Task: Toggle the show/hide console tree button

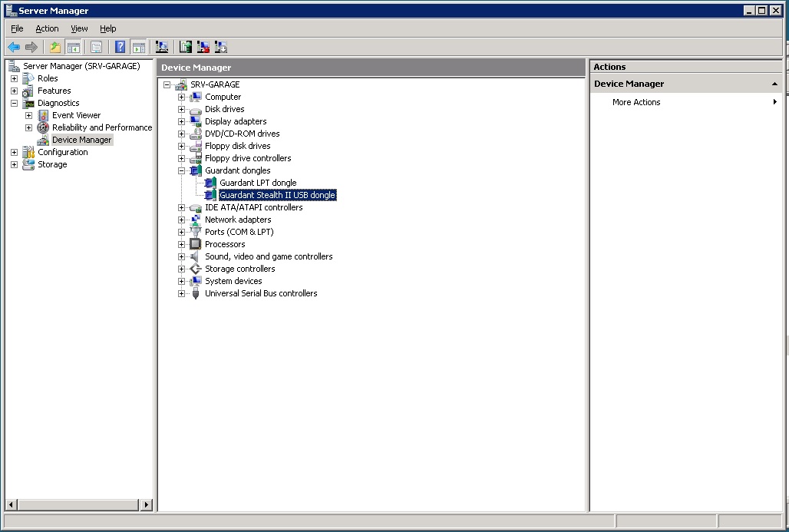Action: (x=73, y=47)
